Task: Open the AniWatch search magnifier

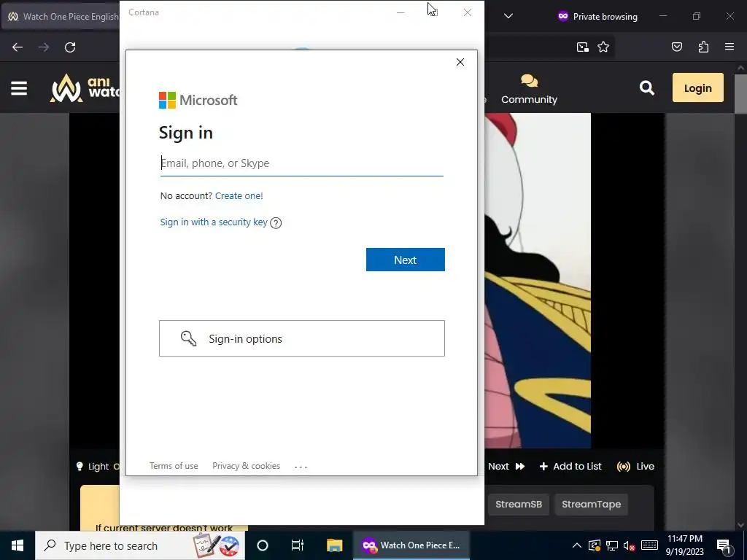Action: coord(646,88)
